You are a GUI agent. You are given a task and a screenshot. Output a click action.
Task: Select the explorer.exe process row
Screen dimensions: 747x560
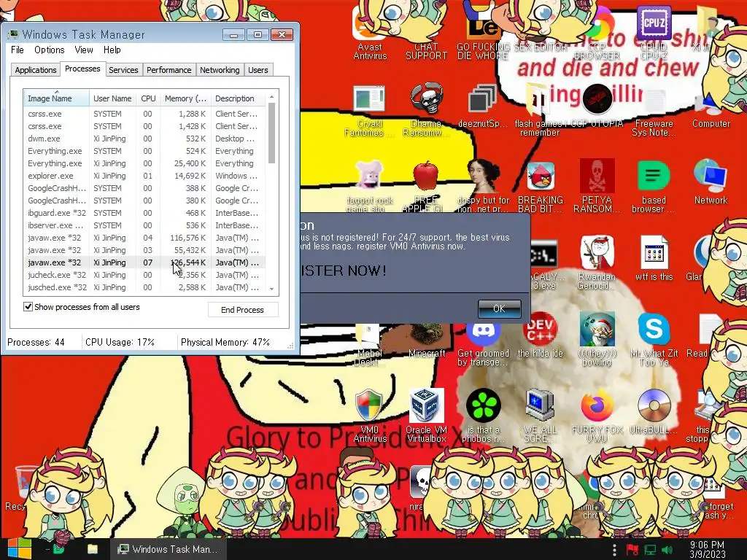(x=145, y=176)
